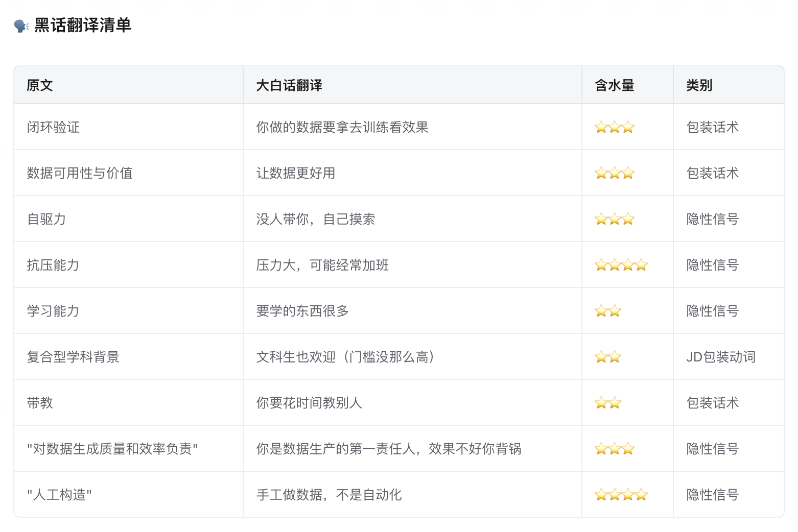Viewport: 798px width, 532px height.
Task: Click the 隐性信号 cell in the 抗压能力 row
Action: [x=712, y=265]
